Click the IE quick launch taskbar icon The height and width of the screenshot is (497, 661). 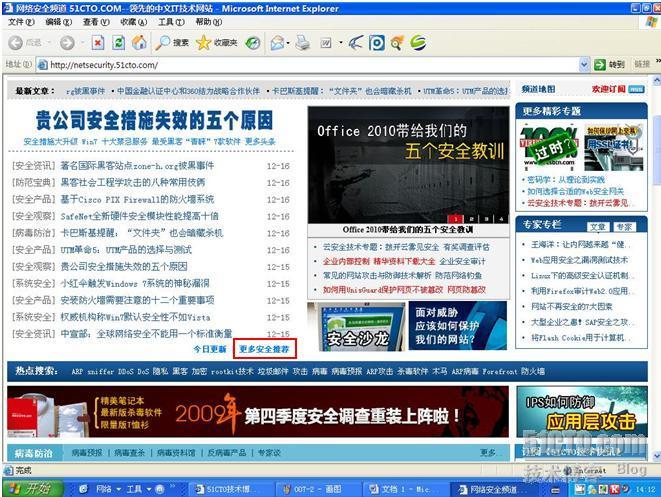[x=83, y=489]
